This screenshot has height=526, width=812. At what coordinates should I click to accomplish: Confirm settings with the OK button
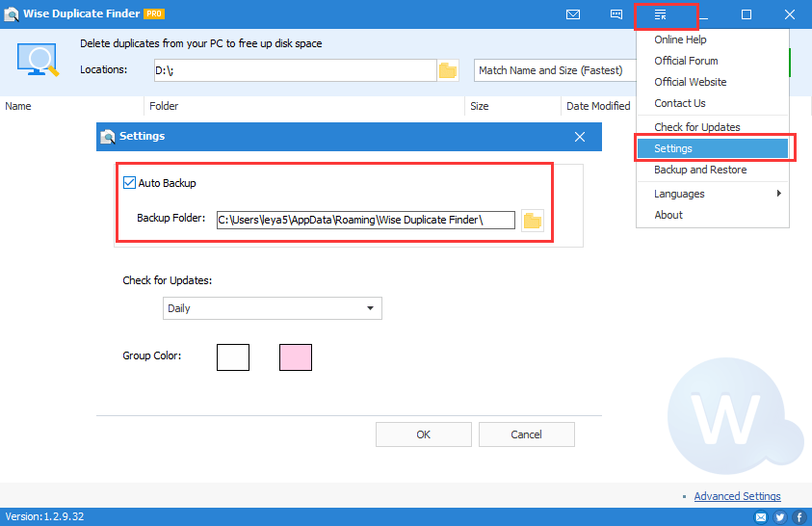point(424,434)
